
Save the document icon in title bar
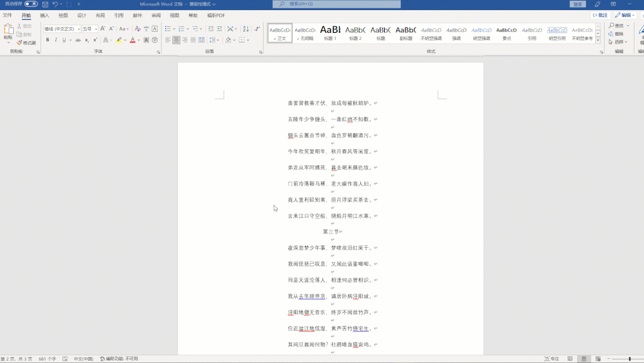coord(45,4)
